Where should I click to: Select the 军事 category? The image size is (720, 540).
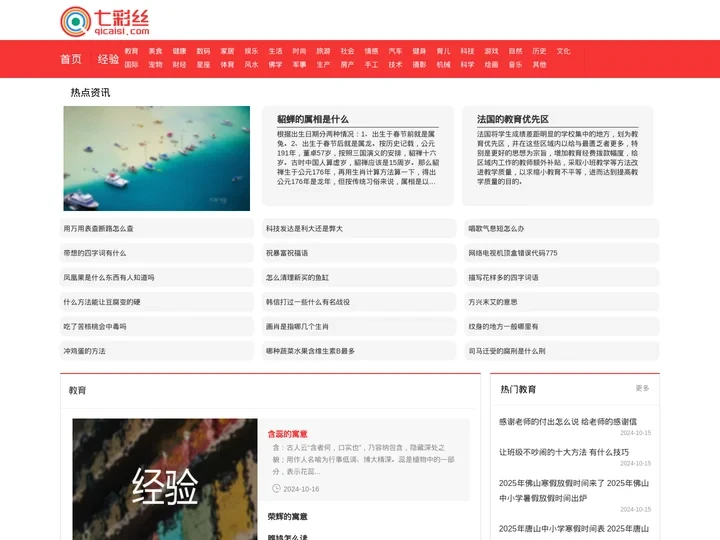(x=299, y=65)
